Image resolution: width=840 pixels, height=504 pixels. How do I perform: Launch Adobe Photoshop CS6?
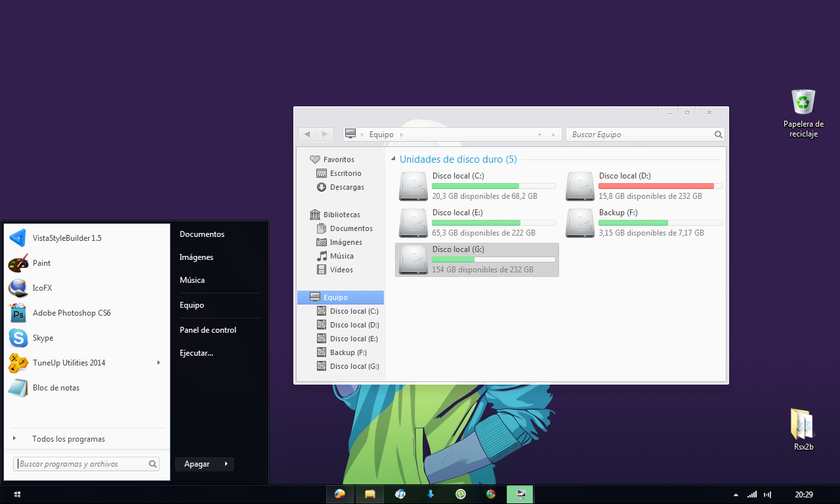[85, 313]
